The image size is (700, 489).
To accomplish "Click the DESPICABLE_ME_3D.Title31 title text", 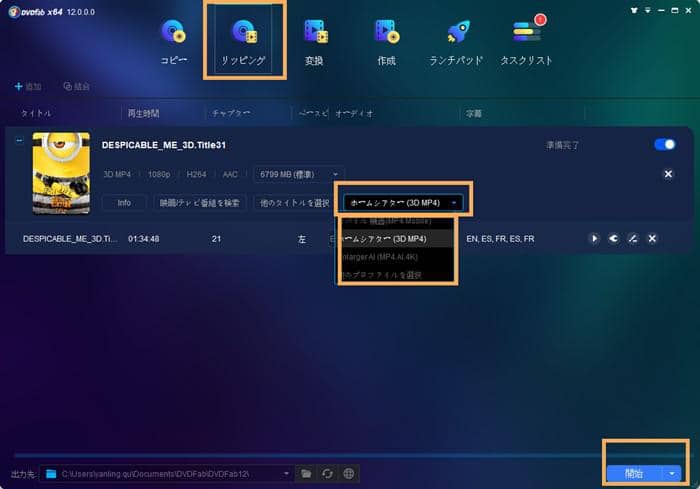I will click(163, 145).
